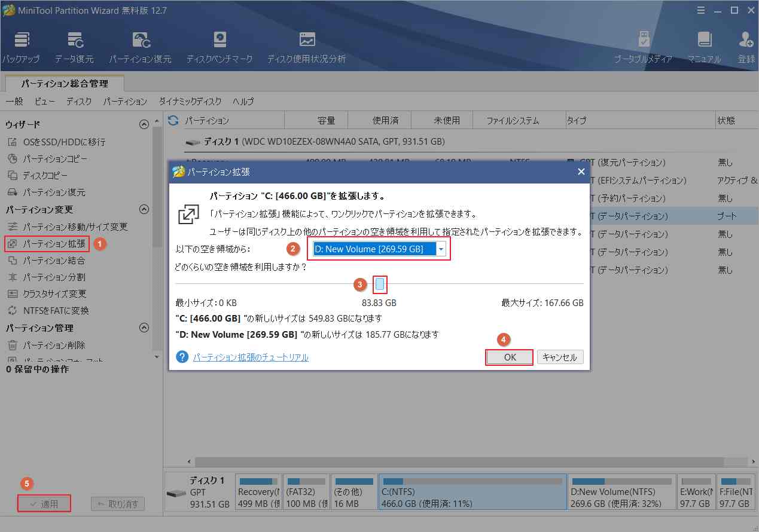The width and height of the screenshot is (759, 532).
Task: Open パーティション拡張のチュートリアル link
Action: point(251,357)
